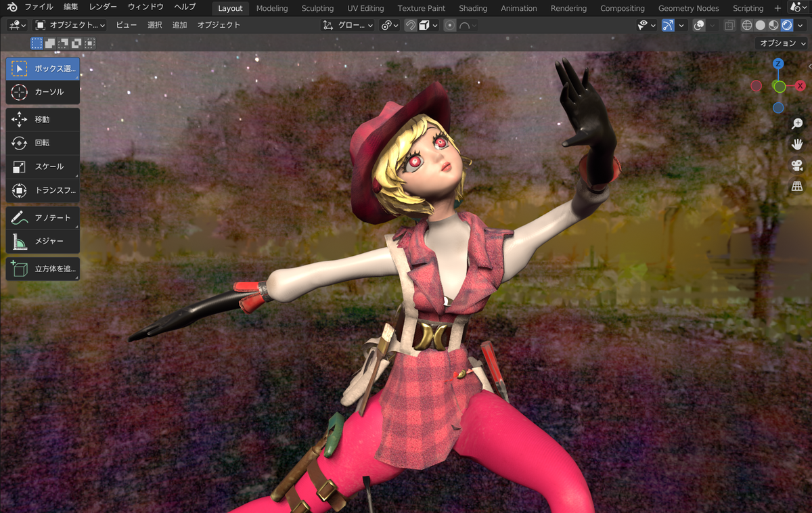Screen dimensions: 812x513
Task: Toggle the snapping magnet button
Action: click(x=410, y=25)
